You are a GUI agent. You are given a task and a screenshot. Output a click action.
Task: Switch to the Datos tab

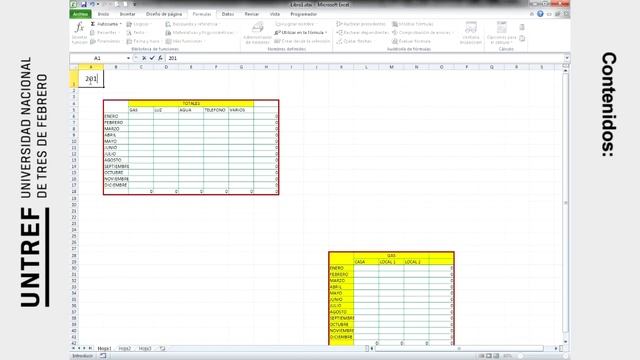pos(228,14)
